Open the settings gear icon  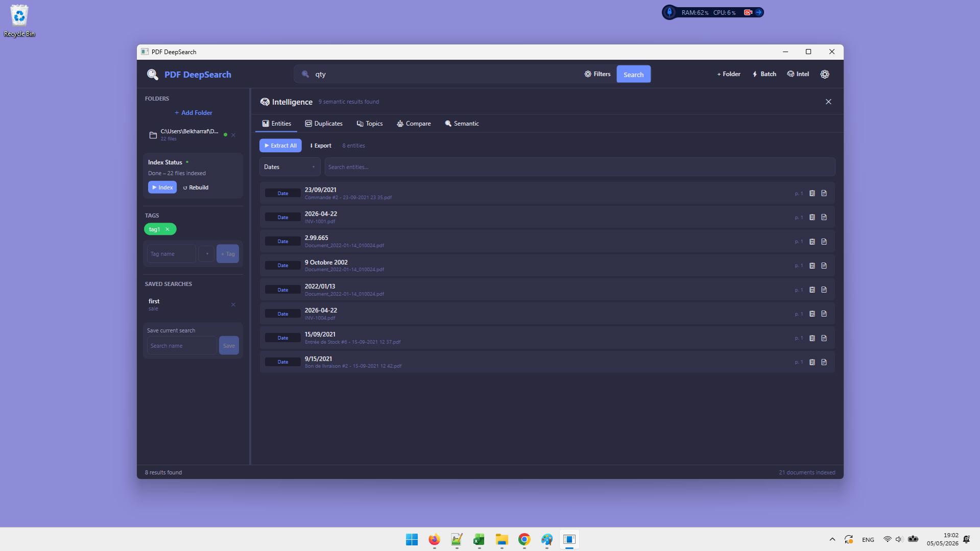point(825,74)
